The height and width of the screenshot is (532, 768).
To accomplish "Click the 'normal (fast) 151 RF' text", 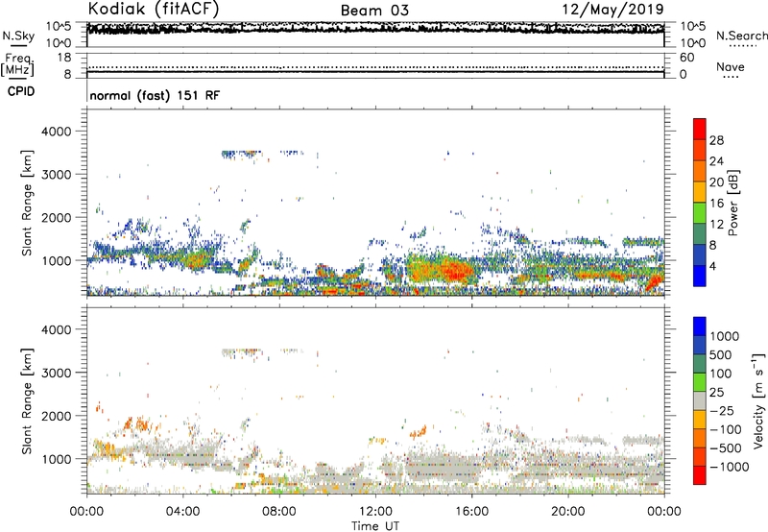I will click(x=155, y=95).
